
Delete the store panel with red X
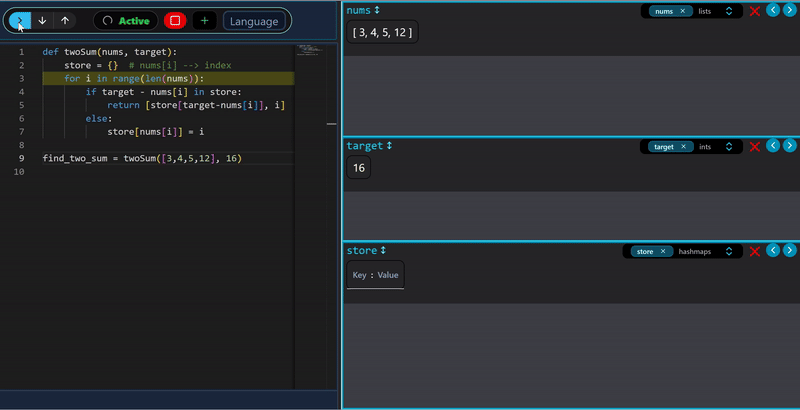(x=755, y=251)
